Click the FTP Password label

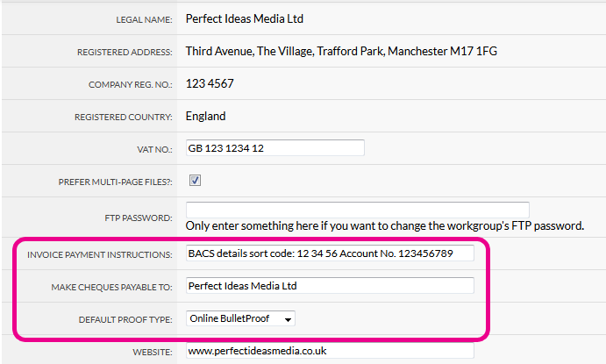point(139,218)
